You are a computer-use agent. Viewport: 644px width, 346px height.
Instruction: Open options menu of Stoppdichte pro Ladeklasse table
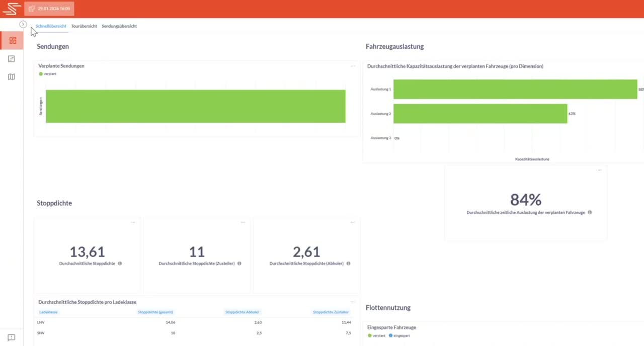[x=353, y=302]
